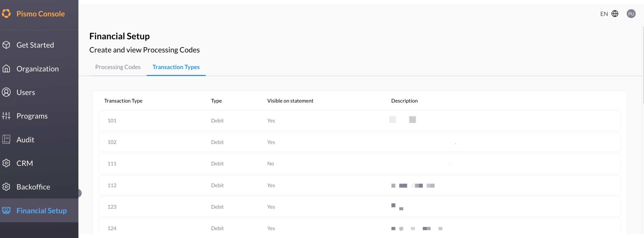
Task: Select transaction type 111 row
Action: (x=359, y=164)
